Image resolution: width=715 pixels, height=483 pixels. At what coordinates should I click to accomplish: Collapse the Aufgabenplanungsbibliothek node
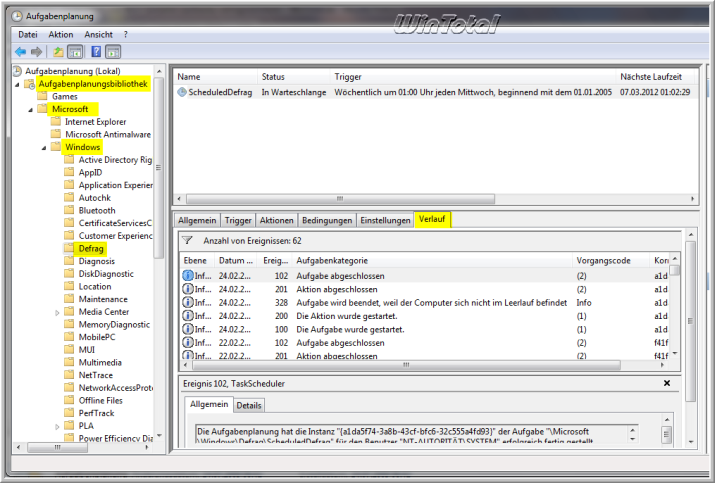click(x=17, y=84)
